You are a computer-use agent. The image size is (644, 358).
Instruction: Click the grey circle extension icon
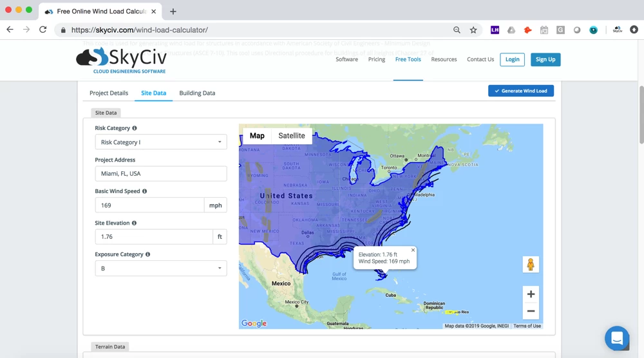pyautogui.click(x=577, y=30)
